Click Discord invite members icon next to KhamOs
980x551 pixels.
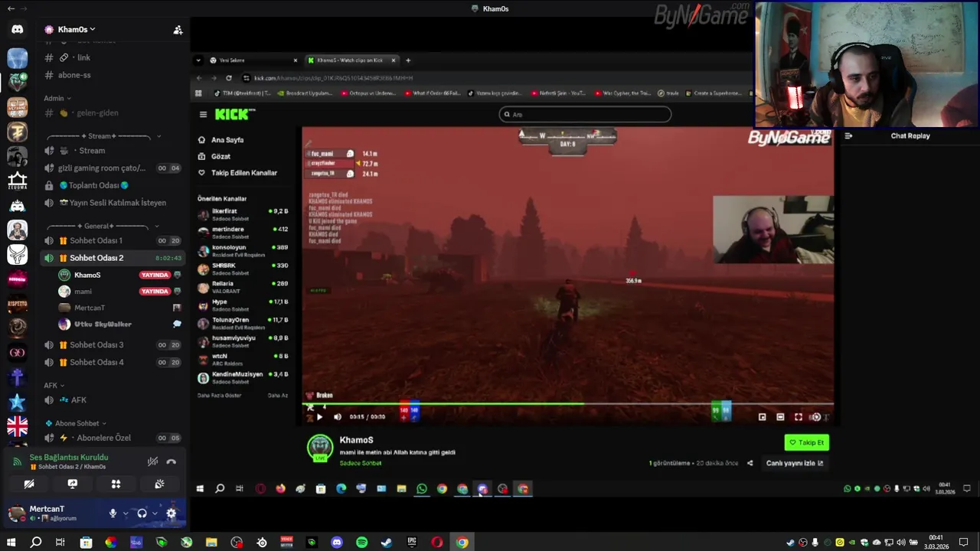(x=178, y=30)
